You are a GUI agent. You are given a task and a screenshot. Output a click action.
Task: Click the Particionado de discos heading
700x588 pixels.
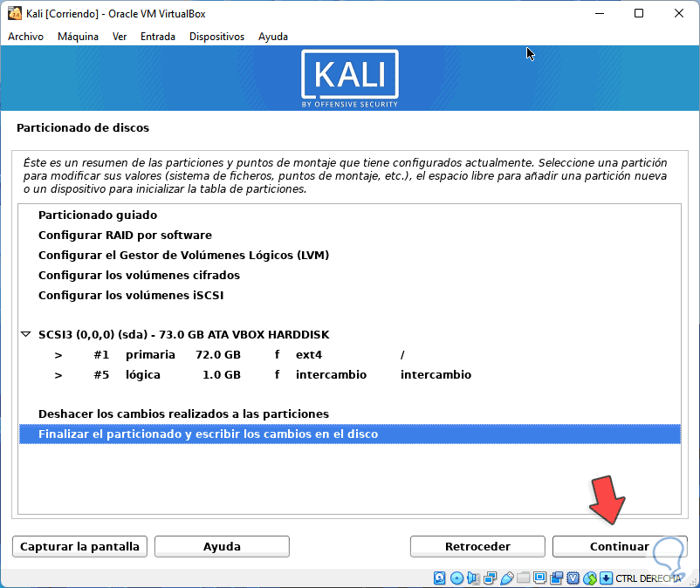tap(83, 127)
